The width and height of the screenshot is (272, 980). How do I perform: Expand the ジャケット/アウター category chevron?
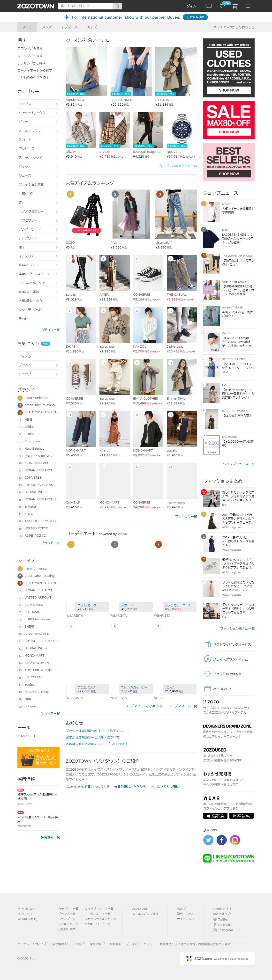pyautogui.click(x=57, y=113)
